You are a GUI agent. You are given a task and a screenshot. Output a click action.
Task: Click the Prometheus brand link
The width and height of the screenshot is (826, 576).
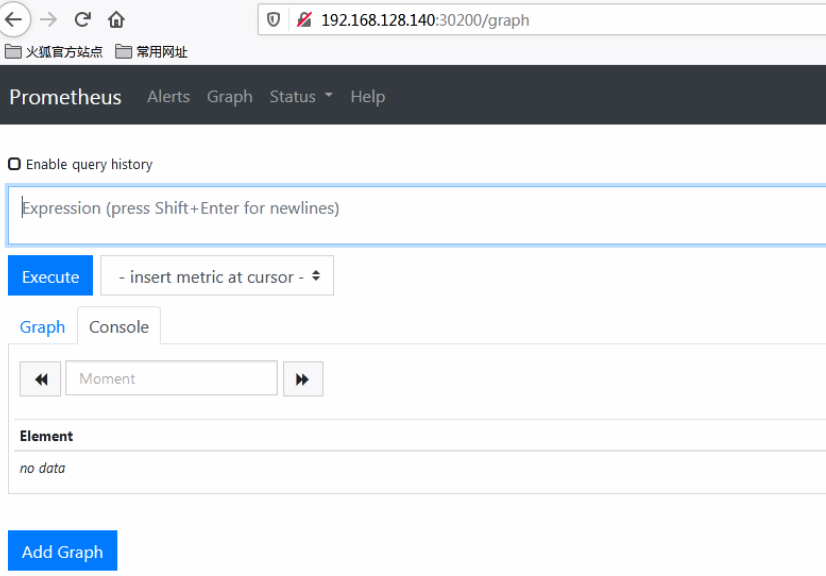(65, 97)
